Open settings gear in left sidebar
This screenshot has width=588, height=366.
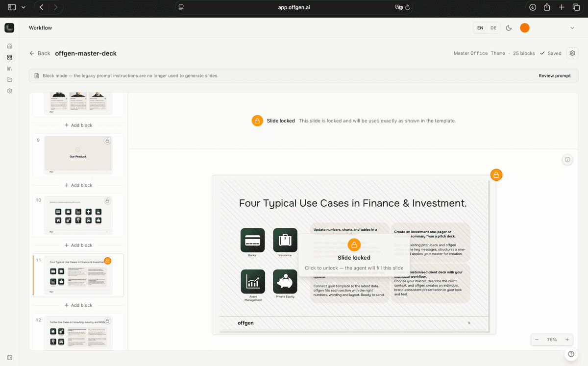point(9,91)
